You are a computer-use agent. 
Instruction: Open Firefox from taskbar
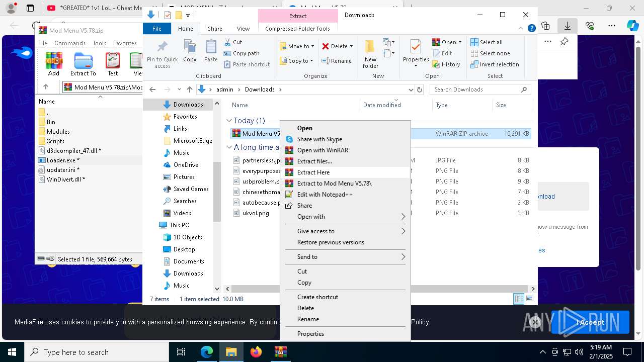tap(256, 352)
